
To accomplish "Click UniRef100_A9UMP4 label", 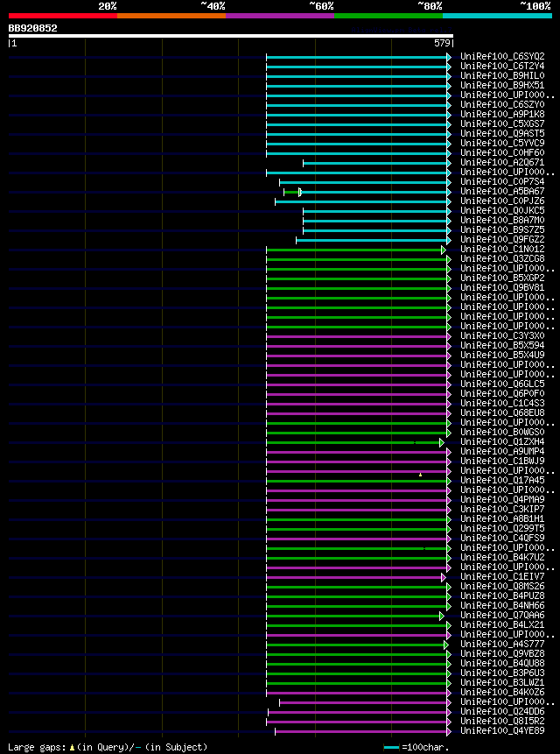I will (x=502, y=452).
